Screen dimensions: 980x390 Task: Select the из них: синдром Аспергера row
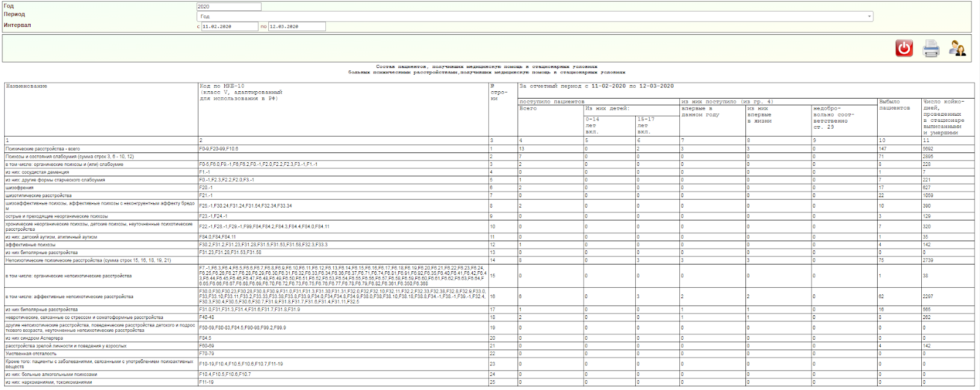pyautogui.click(x=34, y=338)
